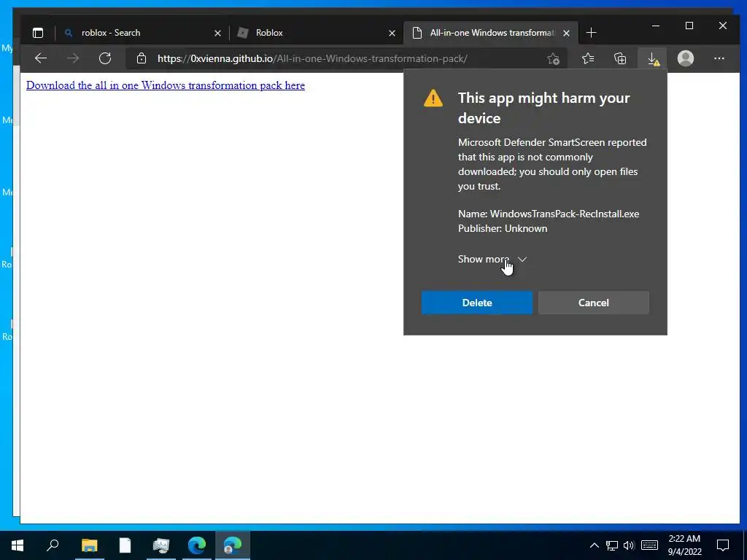Viewport: 747px width, 560px height.
Task: Open taskbar search
Action: (53, 545)
